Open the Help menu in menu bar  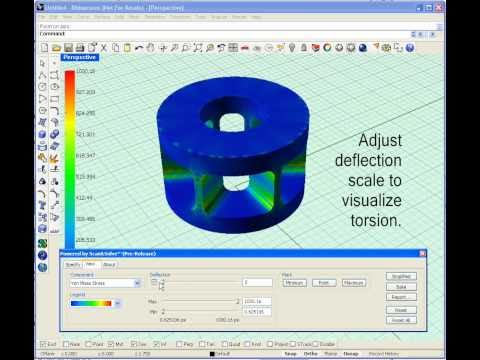pos(256,17)
